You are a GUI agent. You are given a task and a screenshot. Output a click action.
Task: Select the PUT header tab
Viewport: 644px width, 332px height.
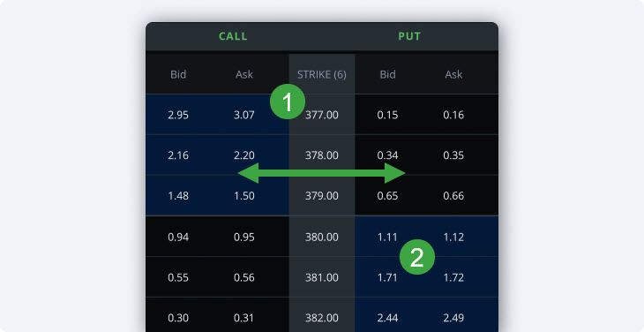(x=409, y=36)
